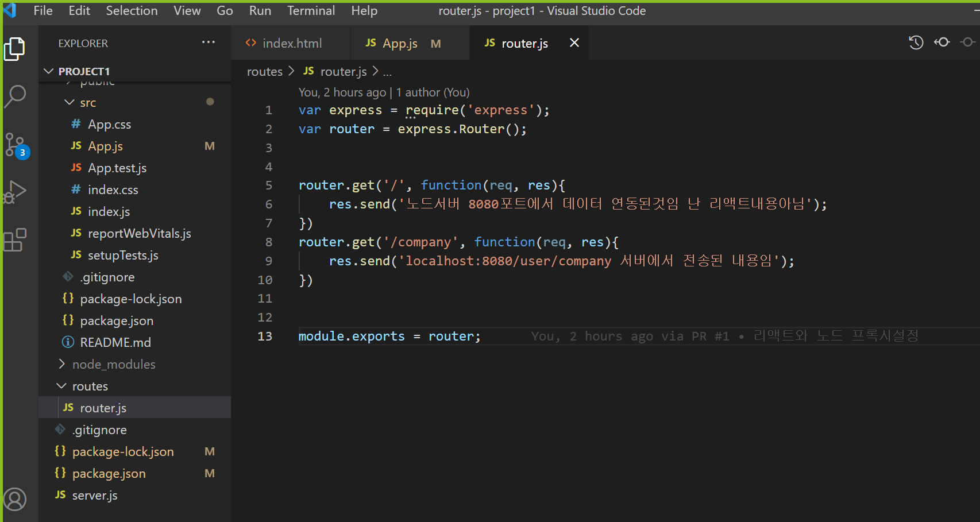Switch to the index.html tab
This screenshot has height=522, width=980.
pos(292,42)
